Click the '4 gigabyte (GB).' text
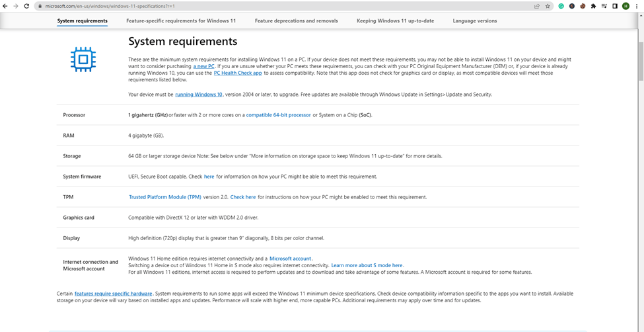The width and height of the screenshot is (644, 332). coord(146,136)
